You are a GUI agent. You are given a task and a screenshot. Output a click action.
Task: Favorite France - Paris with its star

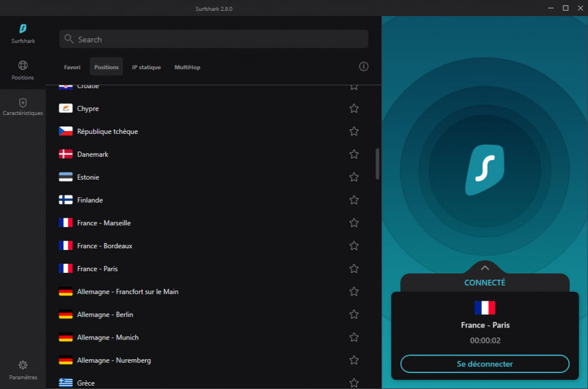click(x=354, y=268)
